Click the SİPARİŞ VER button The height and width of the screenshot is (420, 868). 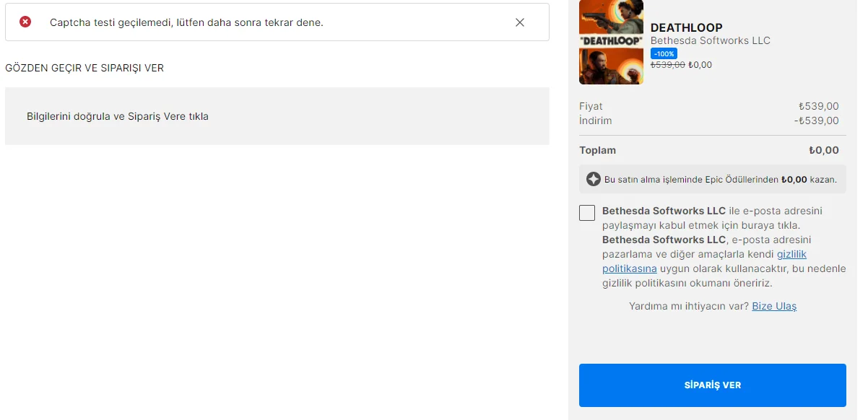(713, 385)
